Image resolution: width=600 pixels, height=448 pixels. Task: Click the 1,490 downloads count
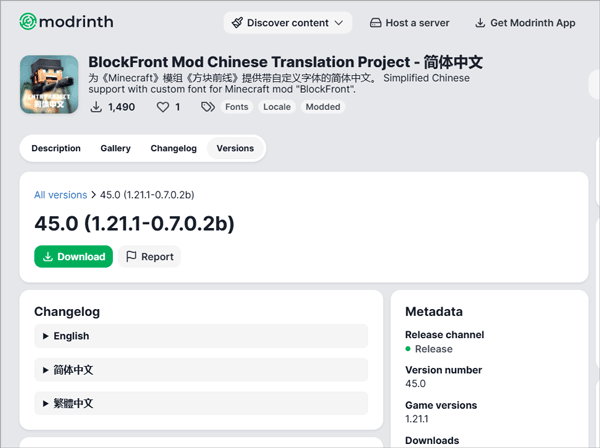point(121,107)
